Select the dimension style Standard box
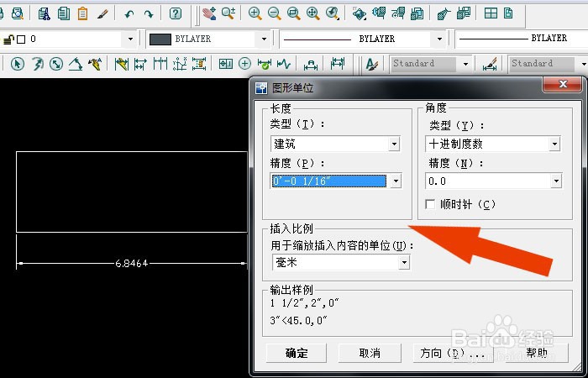This screenshot has height=378, width=588. point(541,64)
